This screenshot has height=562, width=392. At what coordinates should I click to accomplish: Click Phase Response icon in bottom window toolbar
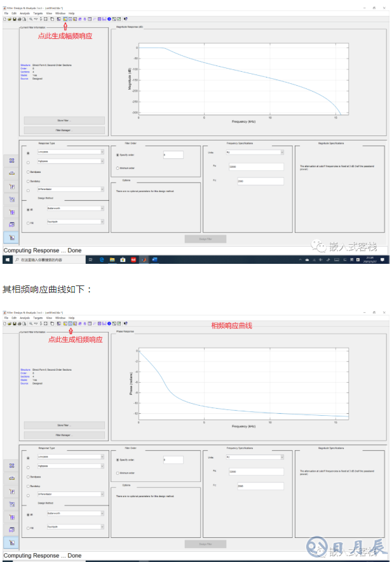click(x=70, y=324)
